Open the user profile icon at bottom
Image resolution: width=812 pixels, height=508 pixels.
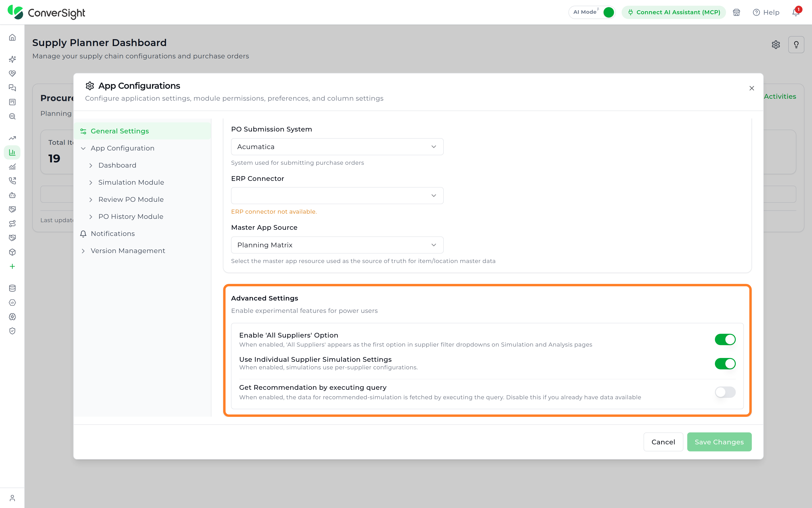coord(12,498)
